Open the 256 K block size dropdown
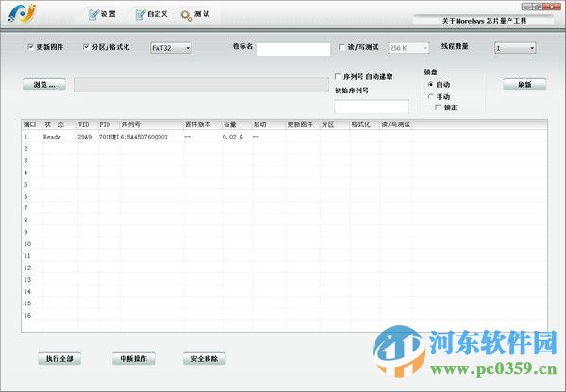This screenshot has width=566, height=392. [x=408, y=48]
